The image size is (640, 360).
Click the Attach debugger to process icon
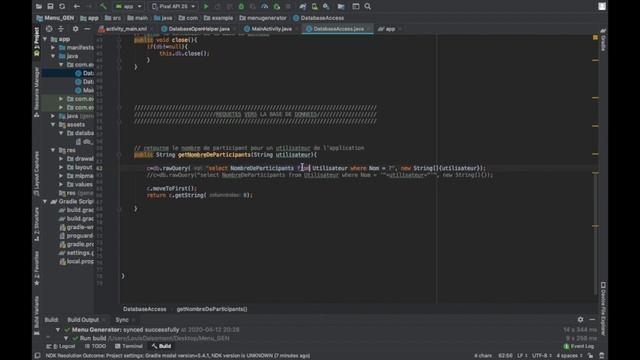(277, 7)
